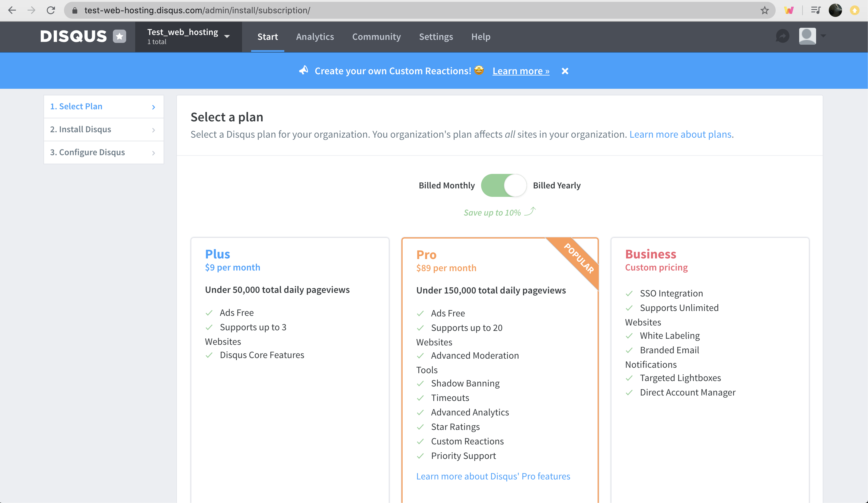Bookmark page with star icon

[765, 10]
